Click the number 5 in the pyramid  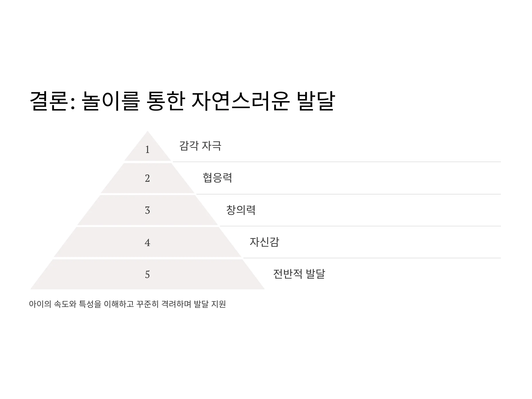147,274
